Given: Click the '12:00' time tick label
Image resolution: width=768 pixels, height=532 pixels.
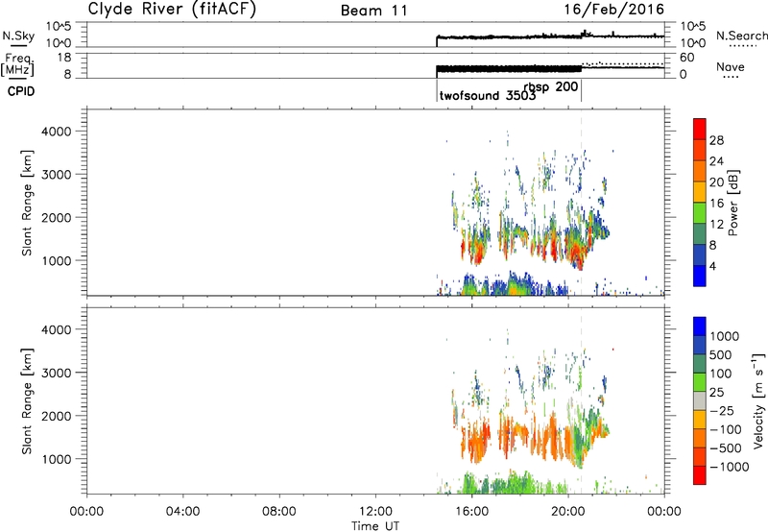Looking at the screenshot, I should (375, 512).
